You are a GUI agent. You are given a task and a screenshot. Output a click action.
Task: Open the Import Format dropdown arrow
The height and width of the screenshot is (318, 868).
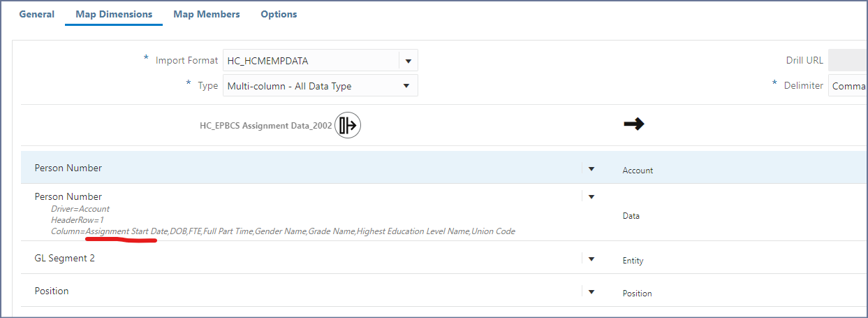point(409,61)
